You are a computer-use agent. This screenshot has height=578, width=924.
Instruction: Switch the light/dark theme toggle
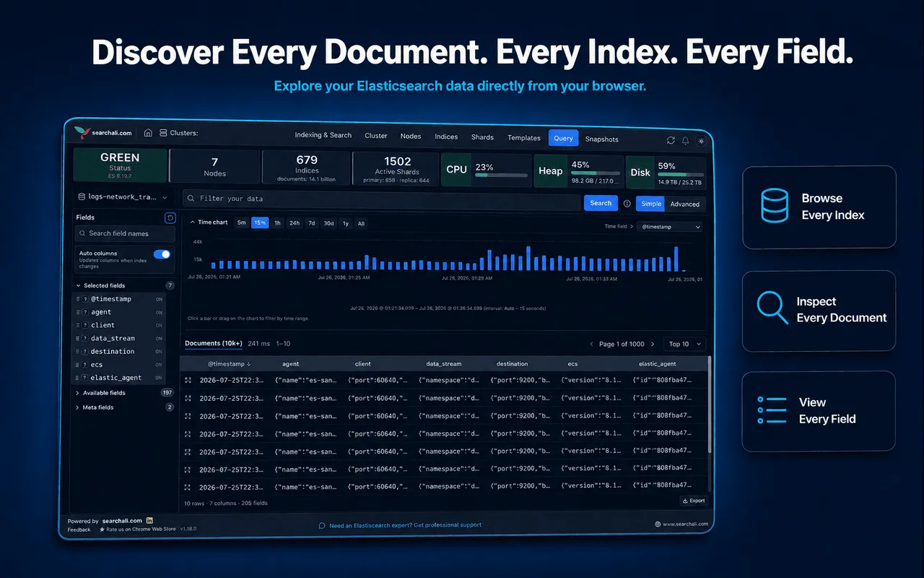point(700,141)
